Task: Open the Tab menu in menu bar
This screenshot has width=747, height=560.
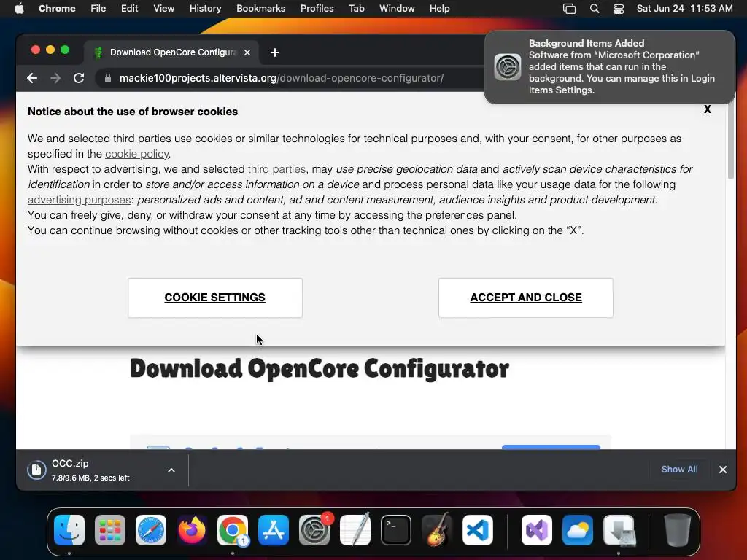Action: pyautogui.click(x=356, y=9)
